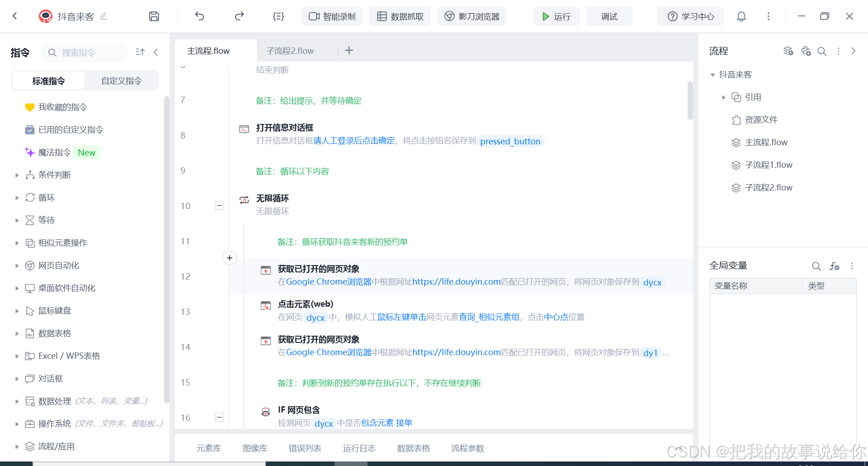Open the 流程参数 tab

pos(468,448)
